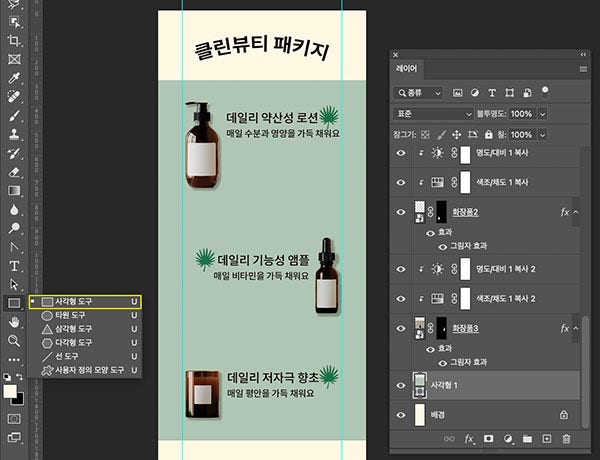The width and height of the screenshot is (600, 460).
Task: Swap foreground and background colors
Action: point(20,377)
